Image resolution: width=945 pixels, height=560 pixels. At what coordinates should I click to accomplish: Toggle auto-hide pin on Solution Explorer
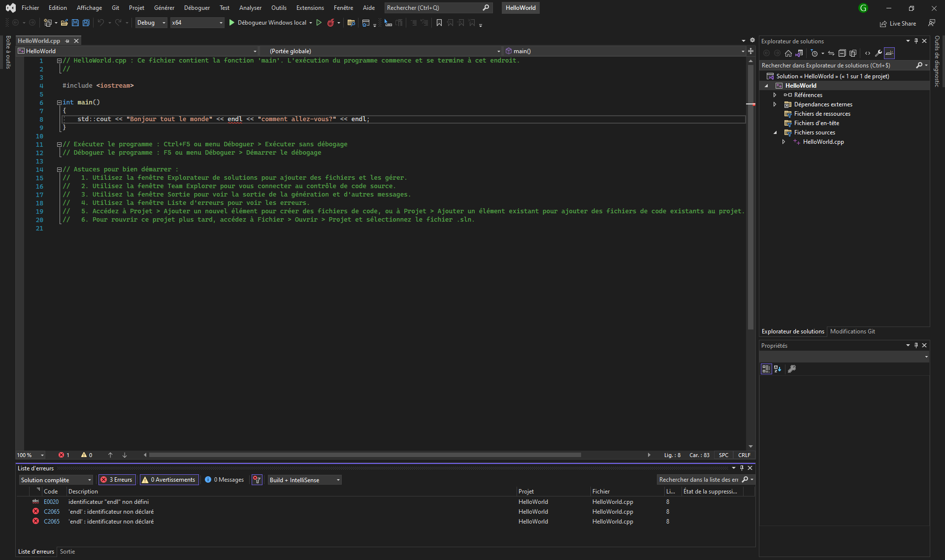[916, 41]
